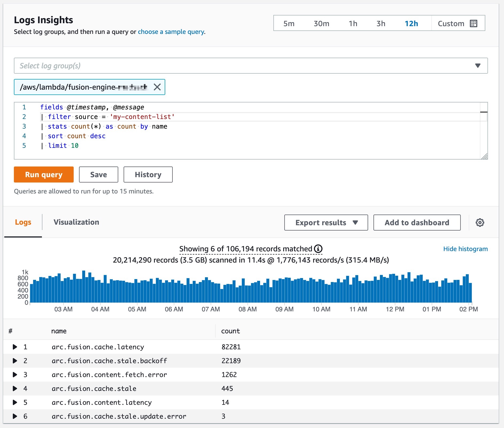Click query line 2 filter source
The height and width of the screenshot is (428, 504).
[x=107, y=117]
